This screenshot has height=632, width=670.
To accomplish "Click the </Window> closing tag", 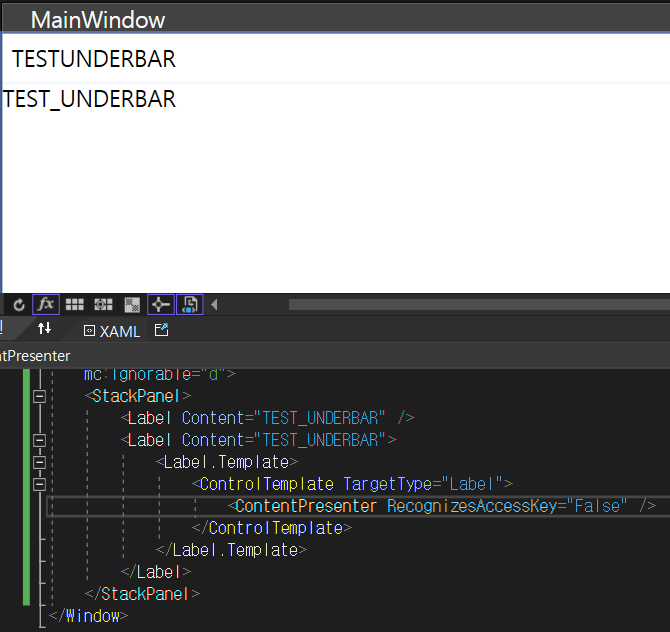I will 88,616.
